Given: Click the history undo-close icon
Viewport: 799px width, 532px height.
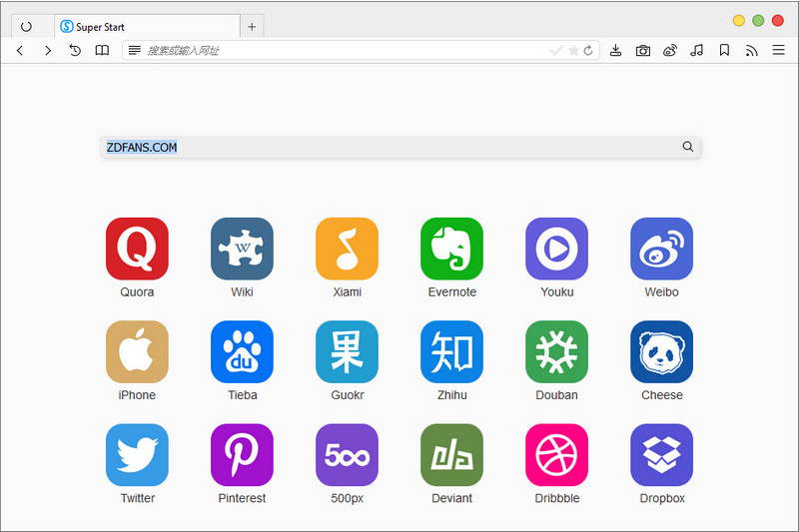Looking at the screenshot, I should coord(75,50).
